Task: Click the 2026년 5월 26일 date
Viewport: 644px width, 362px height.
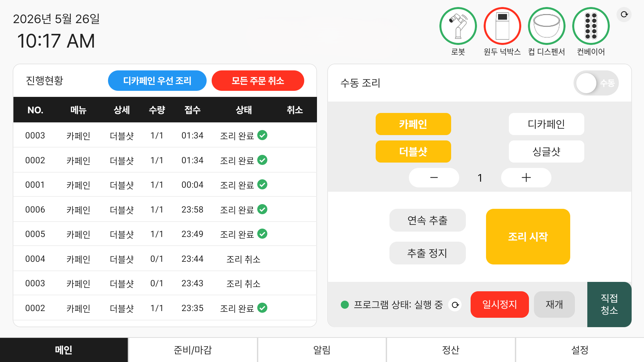Action: click(56, 19)
